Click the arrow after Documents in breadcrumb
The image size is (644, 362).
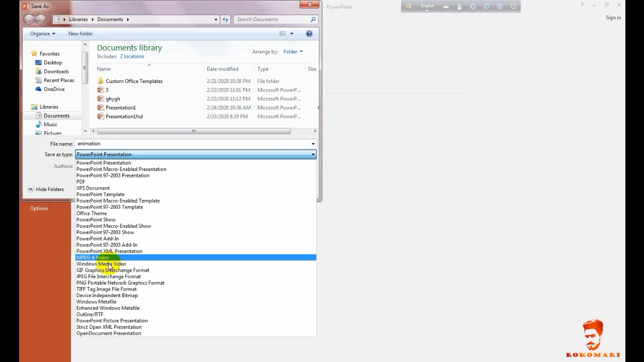tap(128, 20)
